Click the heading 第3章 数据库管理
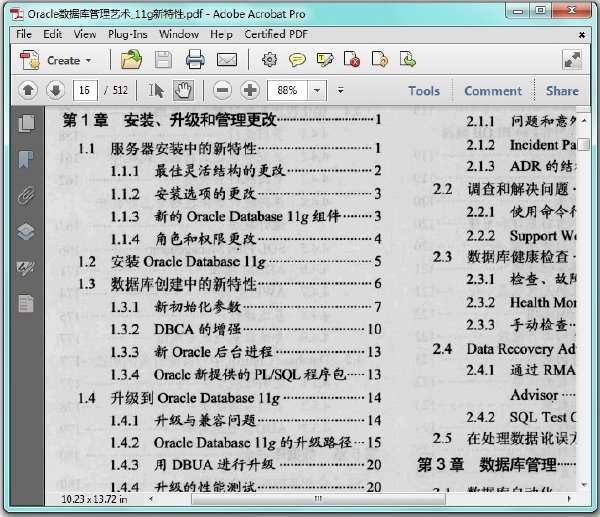600x517 pixels. click(x=497, y=465)
